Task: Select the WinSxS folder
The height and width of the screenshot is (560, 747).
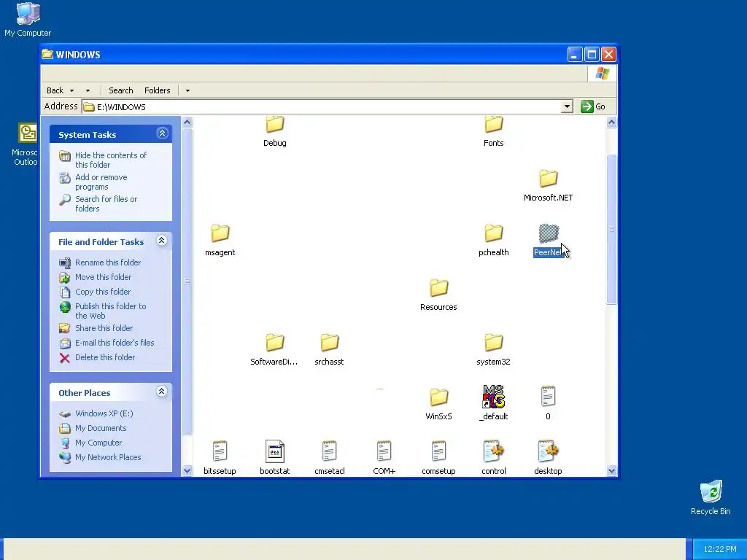Action: point(438,405)
